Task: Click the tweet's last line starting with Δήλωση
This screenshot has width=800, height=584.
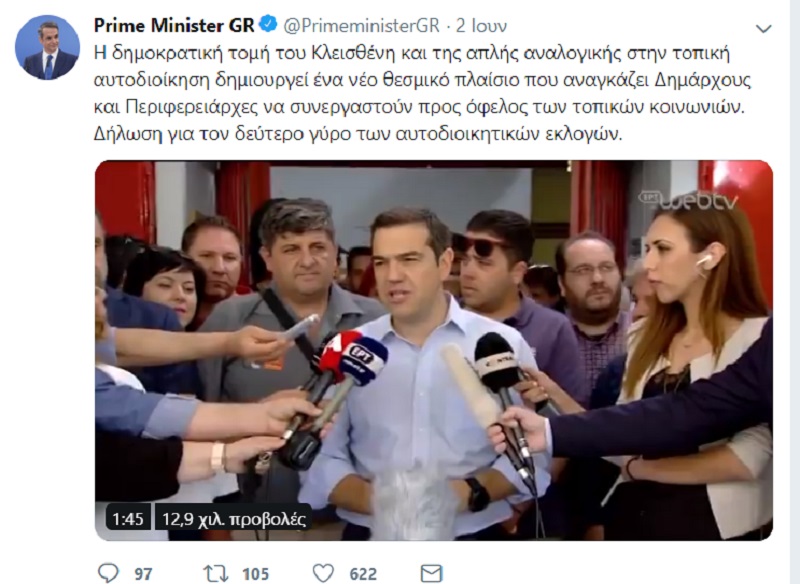Action: pyautogui.click(x=358, y=134)
